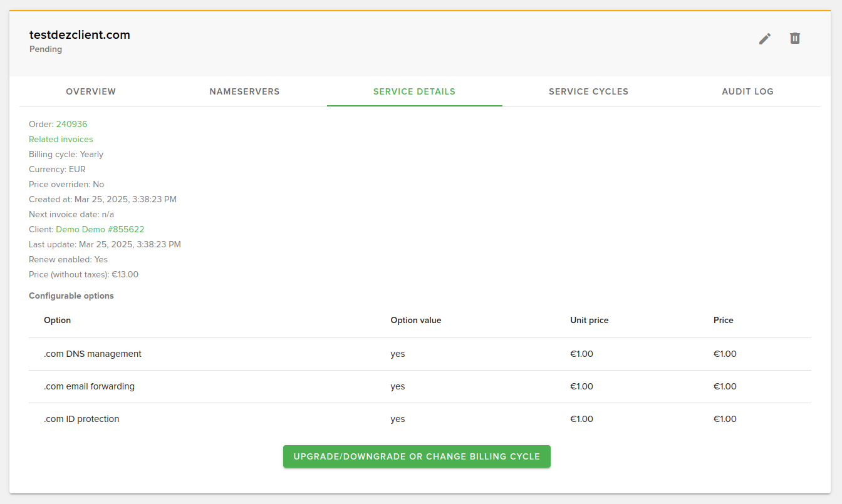Switch to the Service Cycles tab
Image resolution: width=842 pixels, height=504 pixels.
(x=588, y=91)
